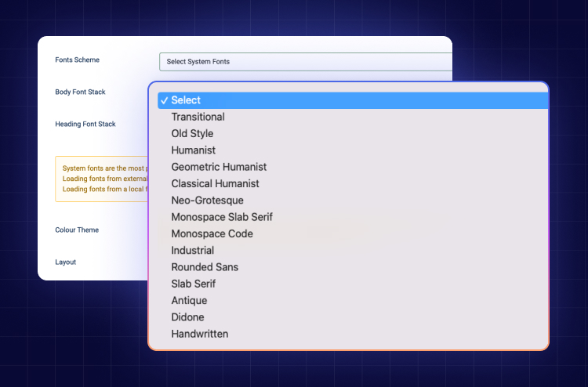
Task: Choose Rounded Sans font stack
Action: coord(353,267)
